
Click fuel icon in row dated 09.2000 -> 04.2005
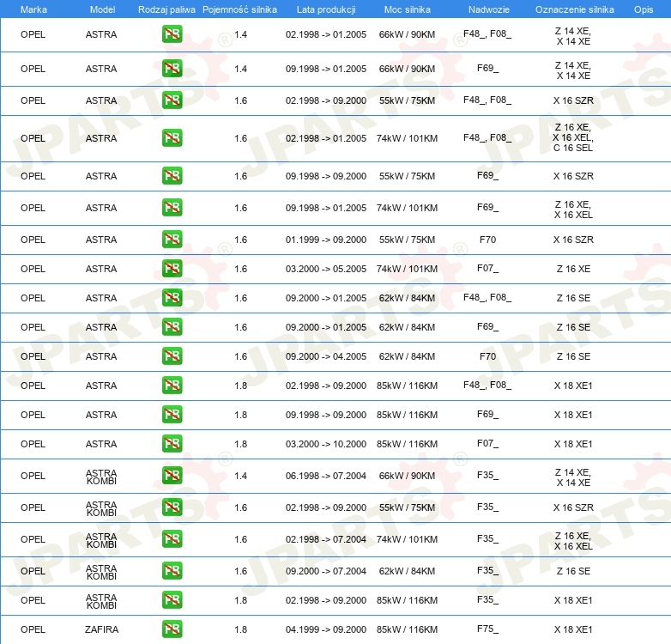pos(172,355)
